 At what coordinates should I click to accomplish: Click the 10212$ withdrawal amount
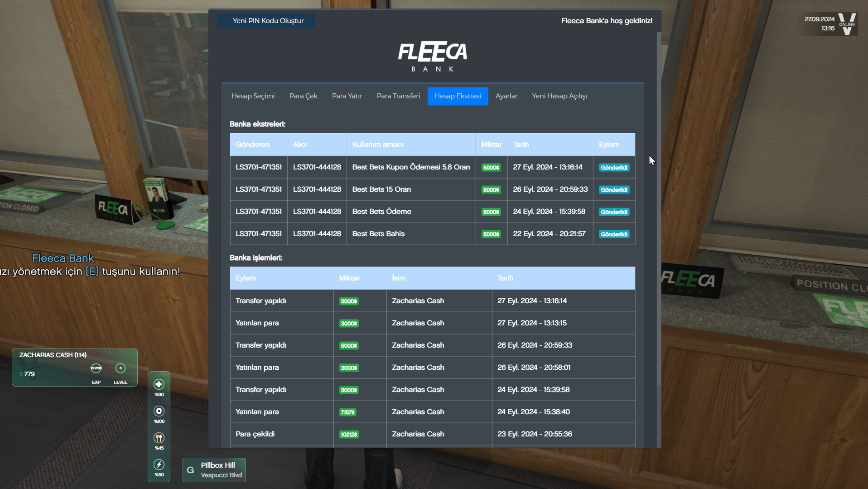click(x=349, y=435)
